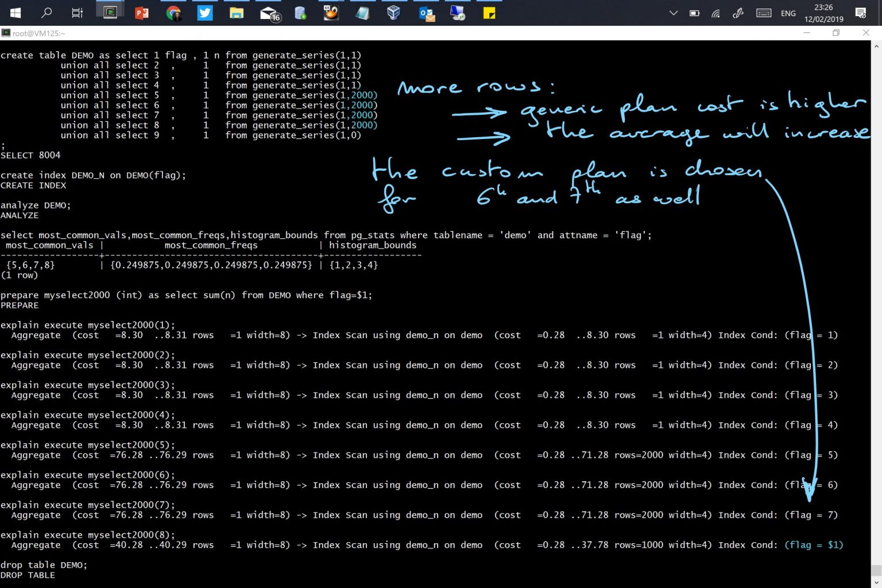Open the Action Center notifications
The image size is (882, 588).
pyautogui.click(x=860, y=13)
